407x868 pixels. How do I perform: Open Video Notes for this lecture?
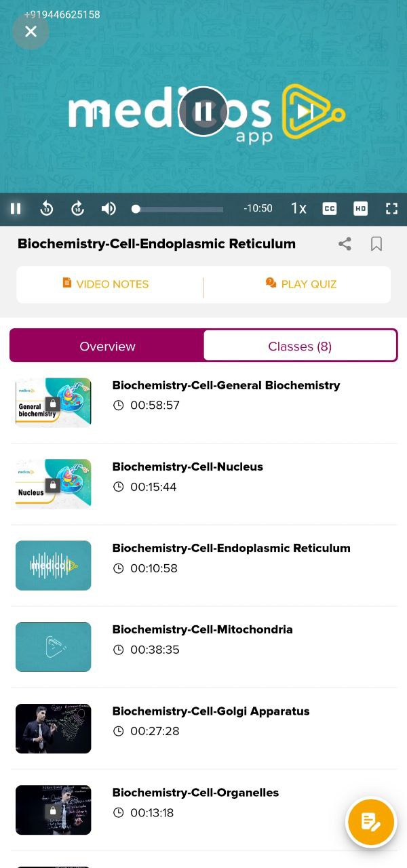(x=105, y=283)
